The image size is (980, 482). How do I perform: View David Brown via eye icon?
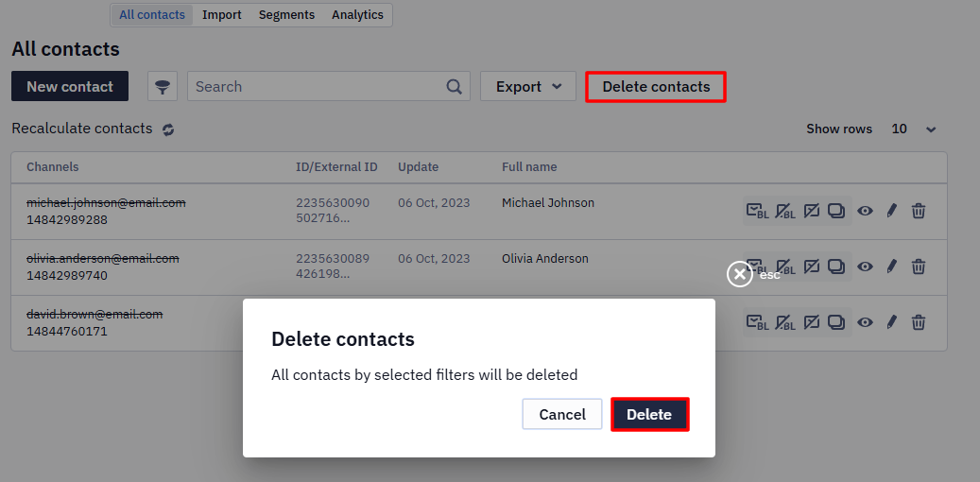pos(865,322)
